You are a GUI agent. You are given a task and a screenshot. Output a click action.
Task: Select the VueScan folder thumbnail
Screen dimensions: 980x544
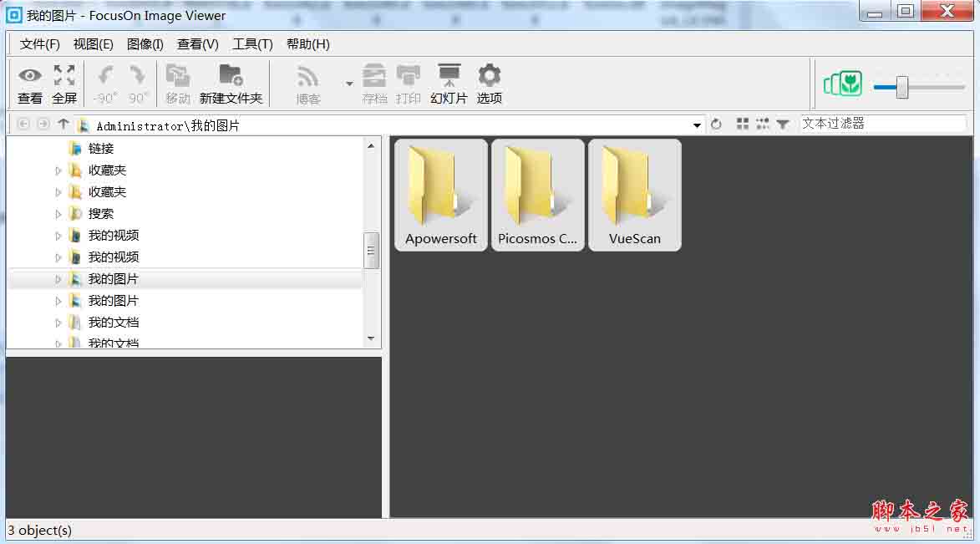point(634,195)
